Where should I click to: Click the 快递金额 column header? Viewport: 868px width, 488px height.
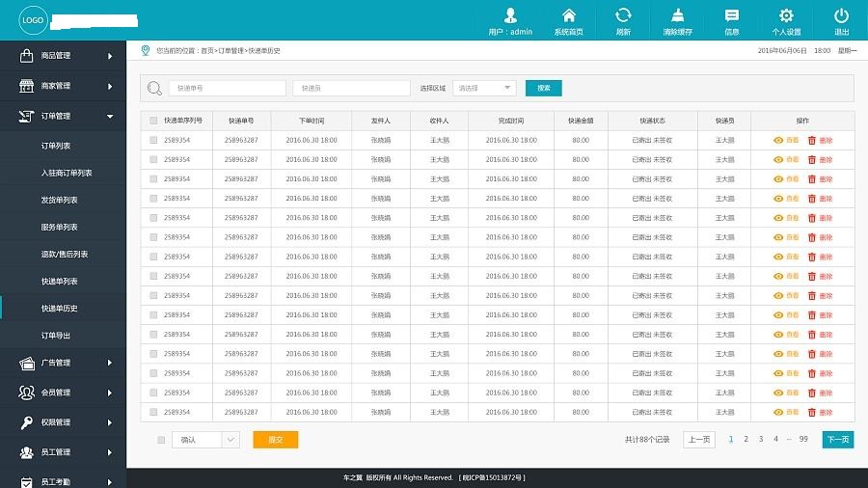(581, 121)
